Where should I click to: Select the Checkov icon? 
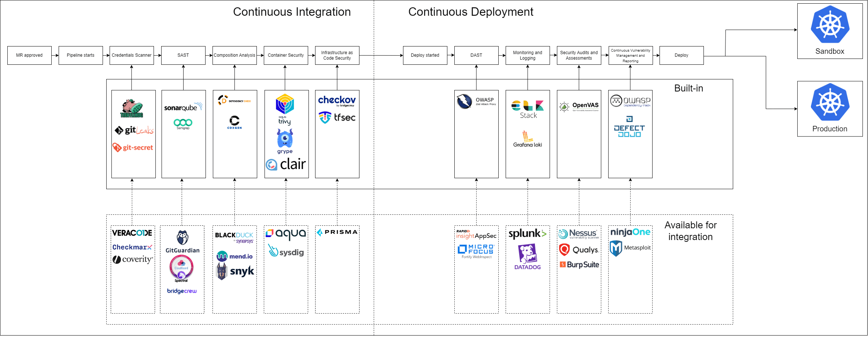click(x=337, y=100)
